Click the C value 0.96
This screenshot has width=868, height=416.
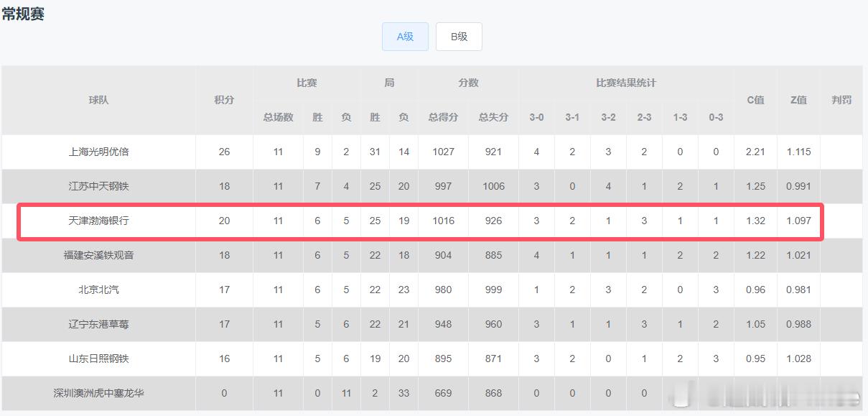755,290
